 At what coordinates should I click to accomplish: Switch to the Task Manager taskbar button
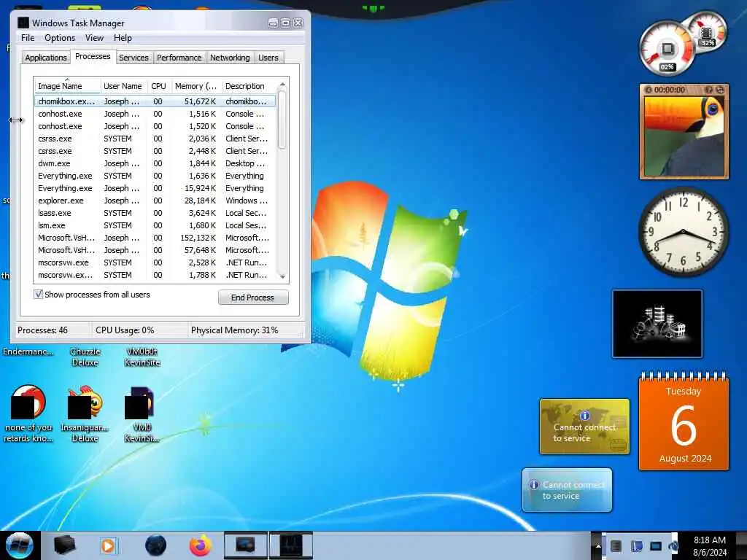coord(290,545)
